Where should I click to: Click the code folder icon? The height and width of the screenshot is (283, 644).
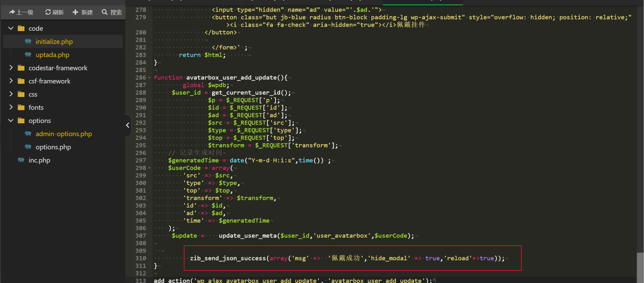tap(21, 28)
